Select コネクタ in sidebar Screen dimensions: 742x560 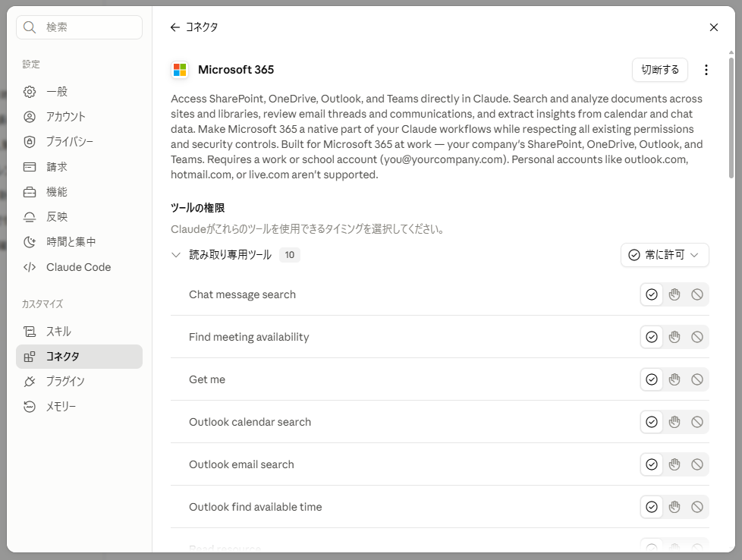coord(79,357)
